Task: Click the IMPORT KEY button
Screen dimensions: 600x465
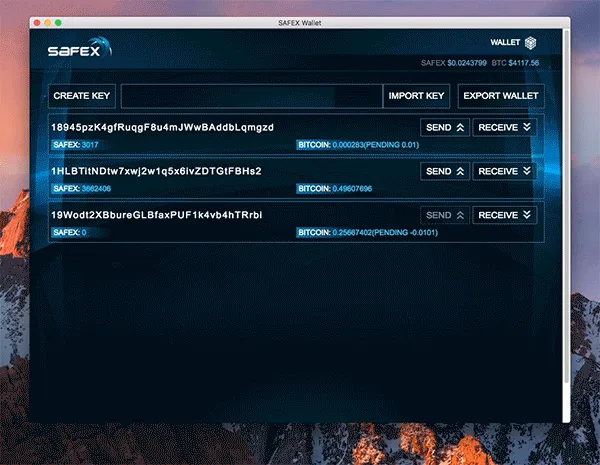Action: pyautogui.click(x=416, y=96)
